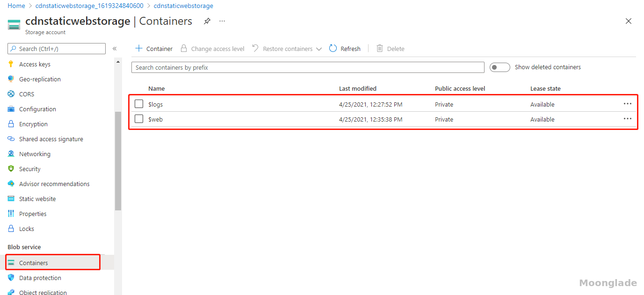Click the Configuration toolbox icon
644x295 pixels.
[11, 109]
